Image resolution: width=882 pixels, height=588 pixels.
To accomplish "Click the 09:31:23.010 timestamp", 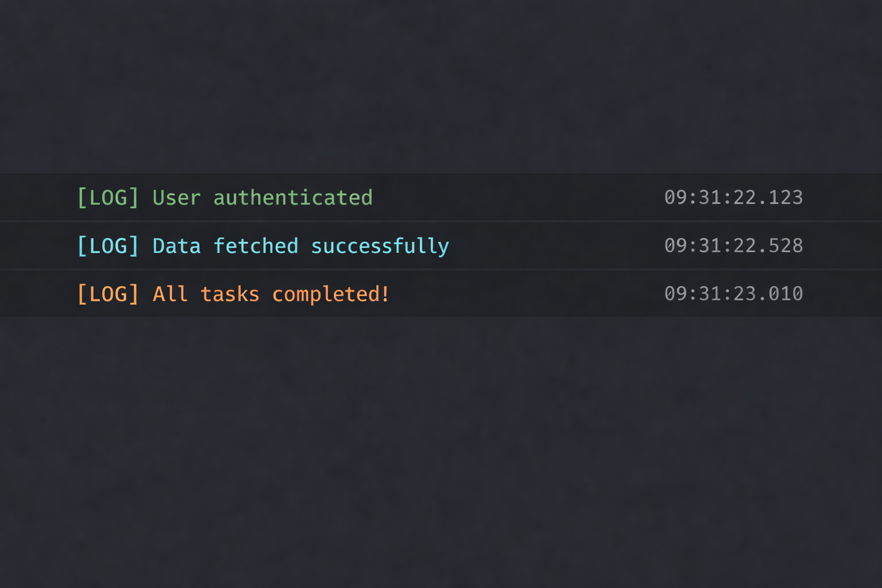I will pos(733,294).
